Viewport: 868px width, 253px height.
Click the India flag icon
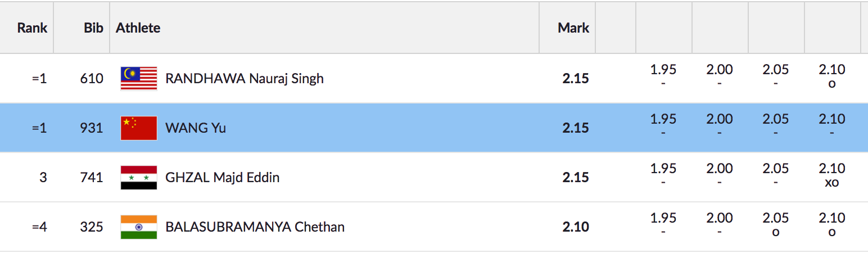138,227
